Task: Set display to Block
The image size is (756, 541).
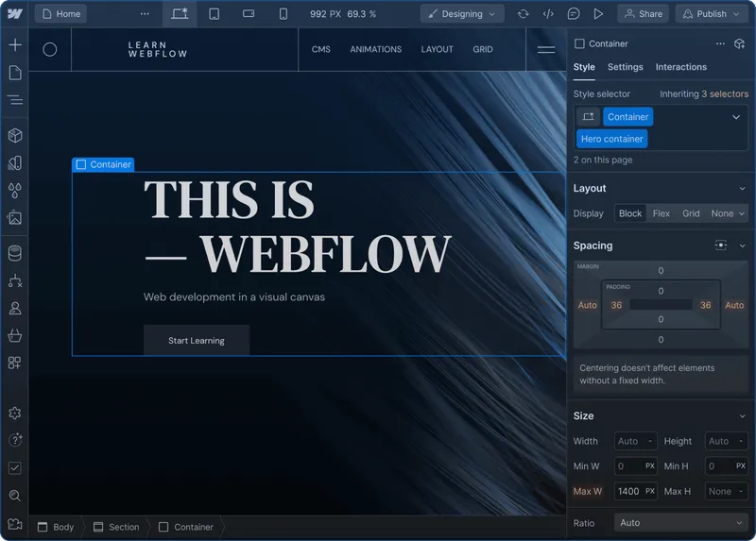Action: 630,213
